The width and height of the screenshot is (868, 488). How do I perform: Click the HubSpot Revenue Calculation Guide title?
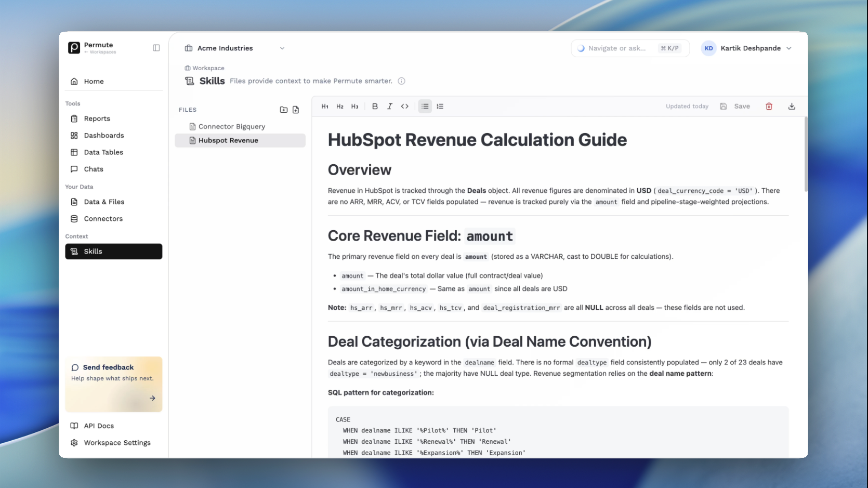click(x=477, y=140)
